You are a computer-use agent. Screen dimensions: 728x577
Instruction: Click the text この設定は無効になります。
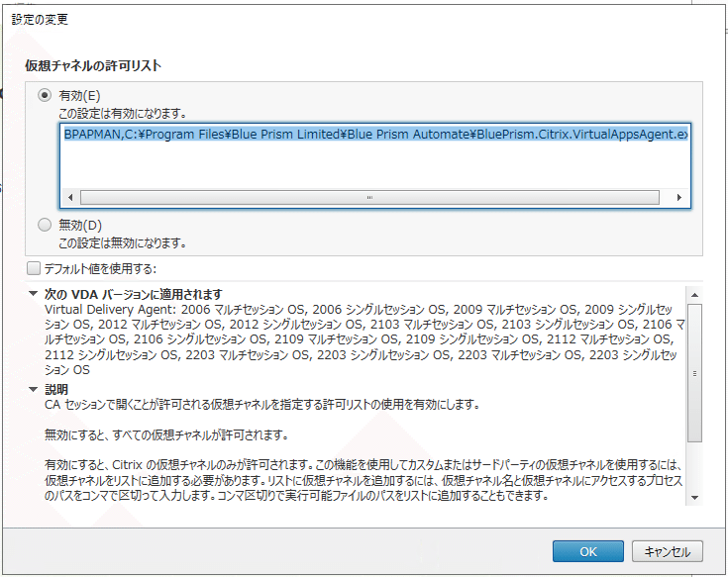coord(123,242)
